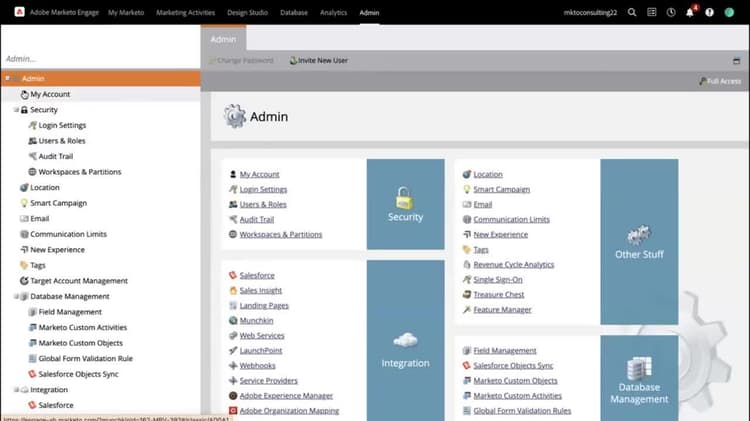
Task: Collapse the Security tree node
Action: coord(16,110)
